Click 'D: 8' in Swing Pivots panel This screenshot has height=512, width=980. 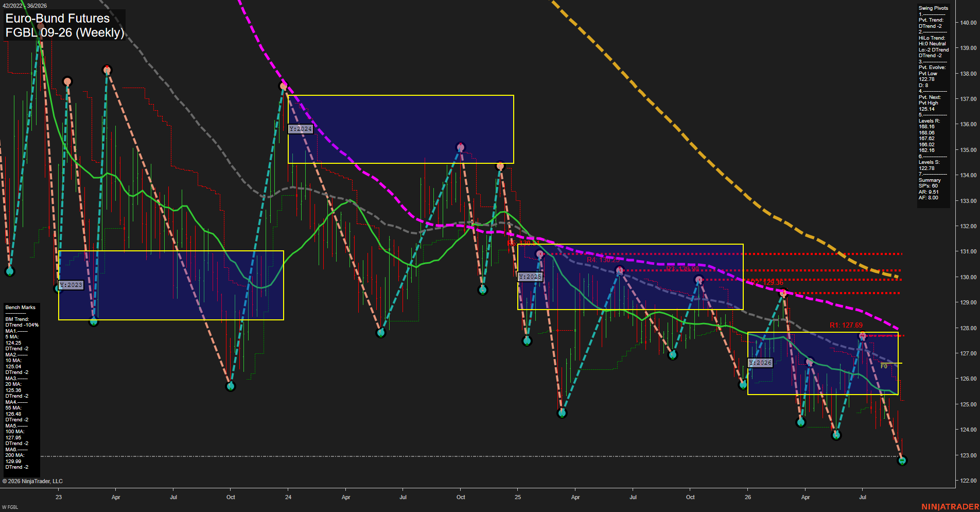[923, 86]
